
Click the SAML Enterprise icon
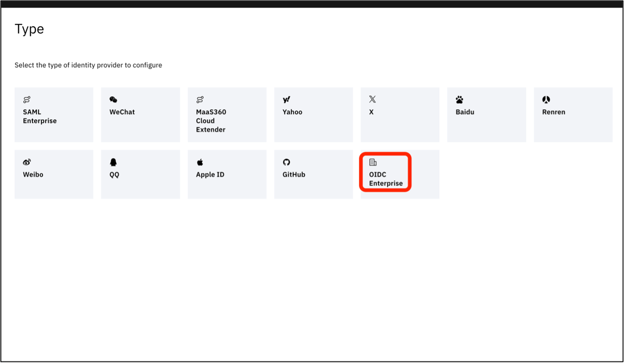(x=27, y=99)
